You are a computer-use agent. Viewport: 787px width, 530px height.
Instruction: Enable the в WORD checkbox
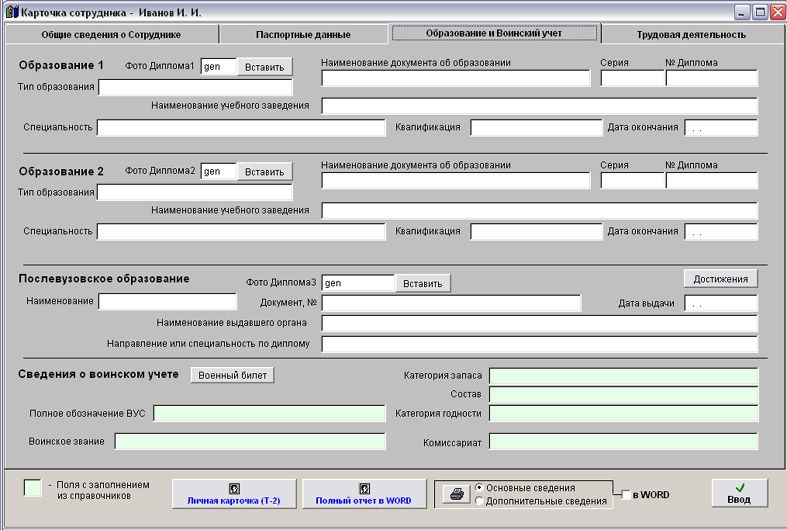[x=626, y=495]
